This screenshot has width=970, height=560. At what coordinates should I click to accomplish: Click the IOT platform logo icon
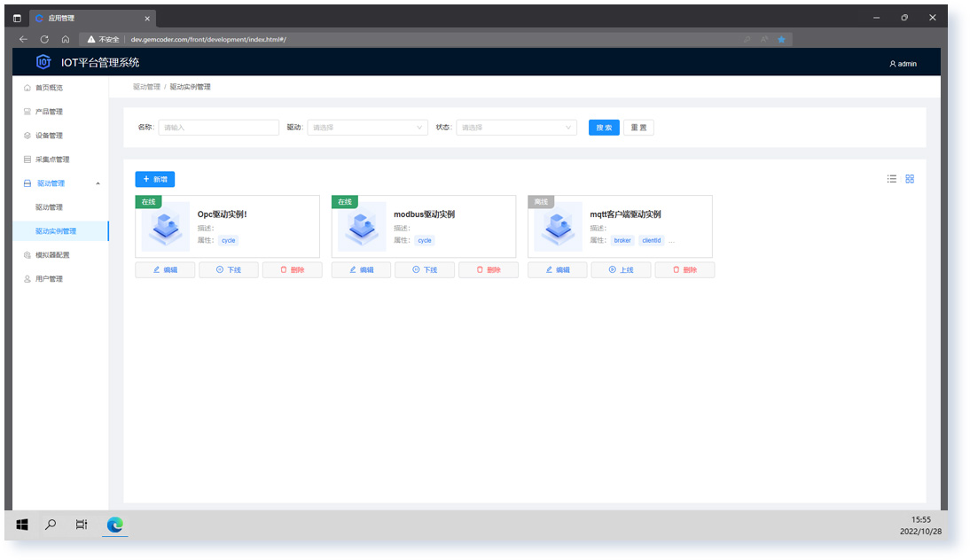[43, 62]
